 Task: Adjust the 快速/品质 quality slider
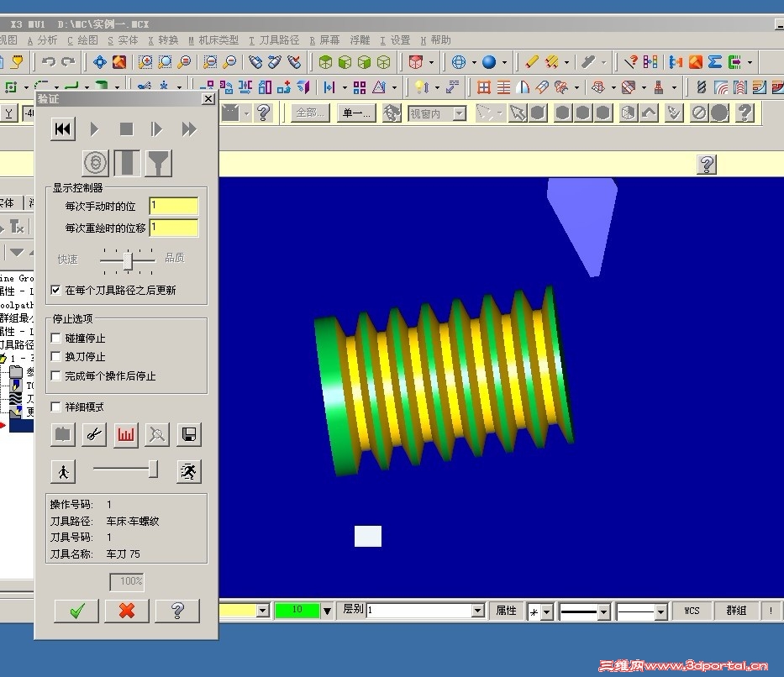(128, 260)
